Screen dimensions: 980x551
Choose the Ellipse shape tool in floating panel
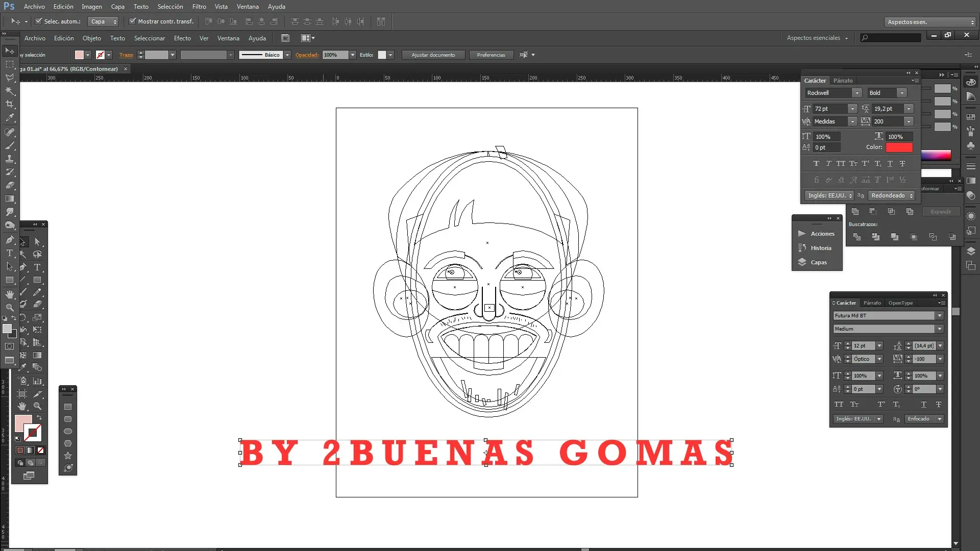tap(67, 431)
